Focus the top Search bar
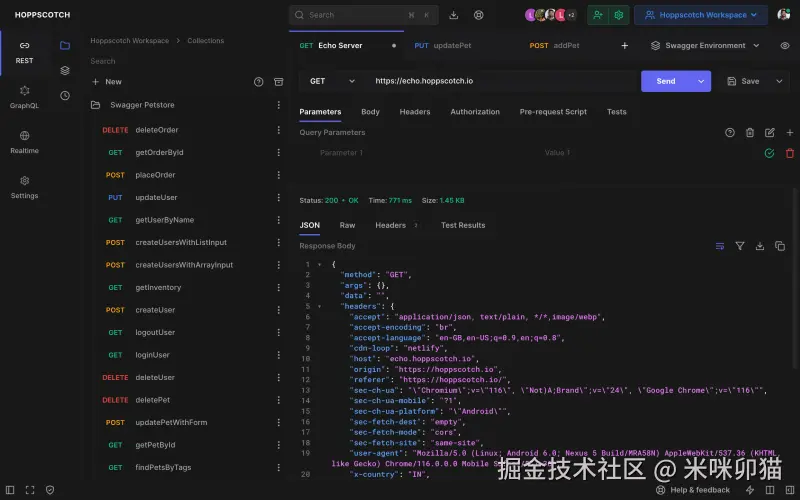800x500 pixels. (363, 15)
